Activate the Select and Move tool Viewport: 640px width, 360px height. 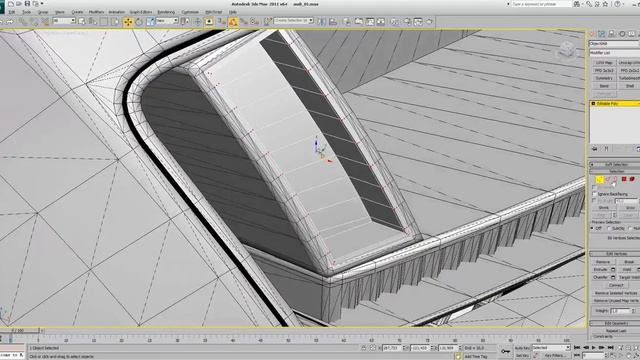(128, 22)
